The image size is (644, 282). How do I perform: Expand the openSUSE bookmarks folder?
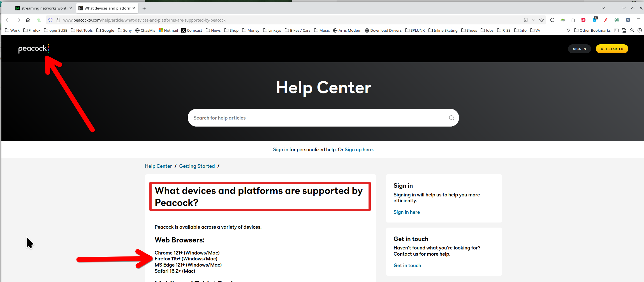56,30
